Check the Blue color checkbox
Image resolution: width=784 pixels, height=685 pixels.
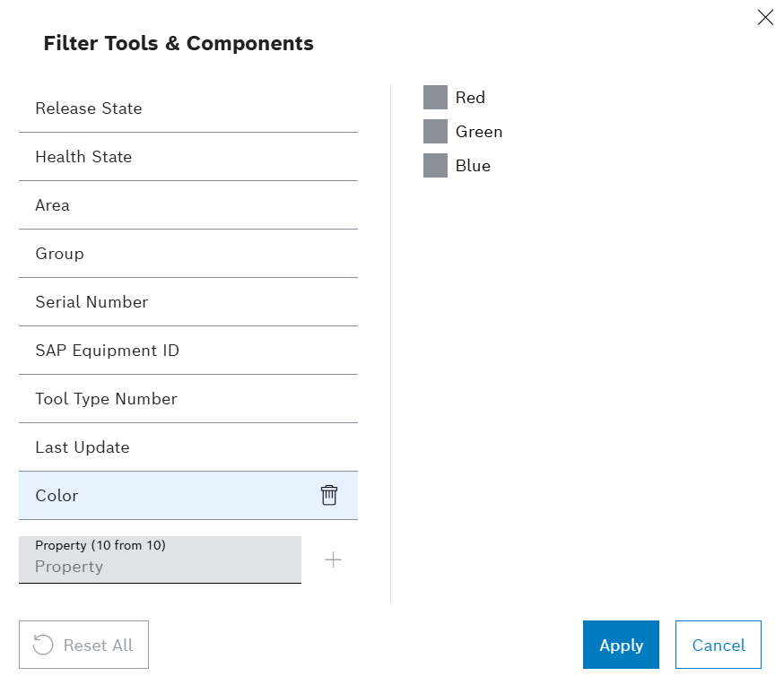point(435,165)
